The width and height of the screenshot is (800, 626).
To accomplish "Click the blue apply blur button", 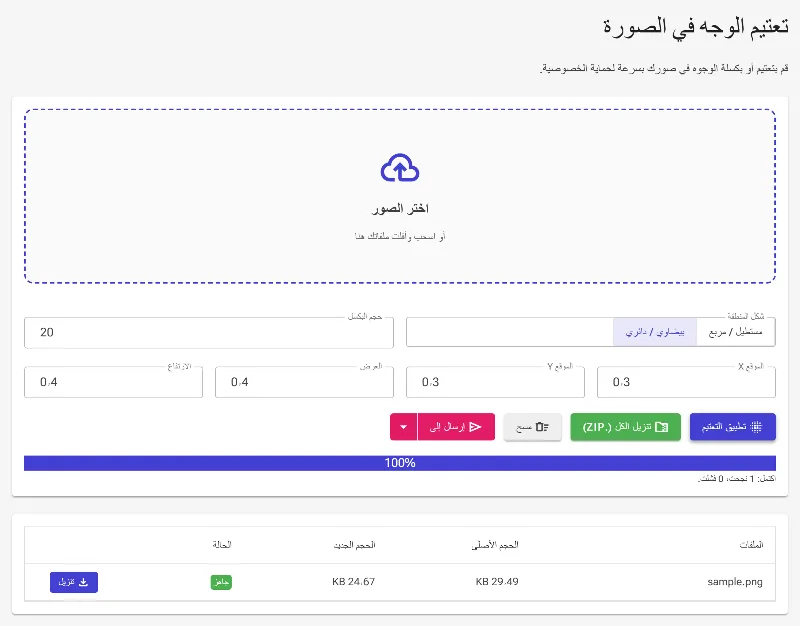I will [x=733, y=427].
